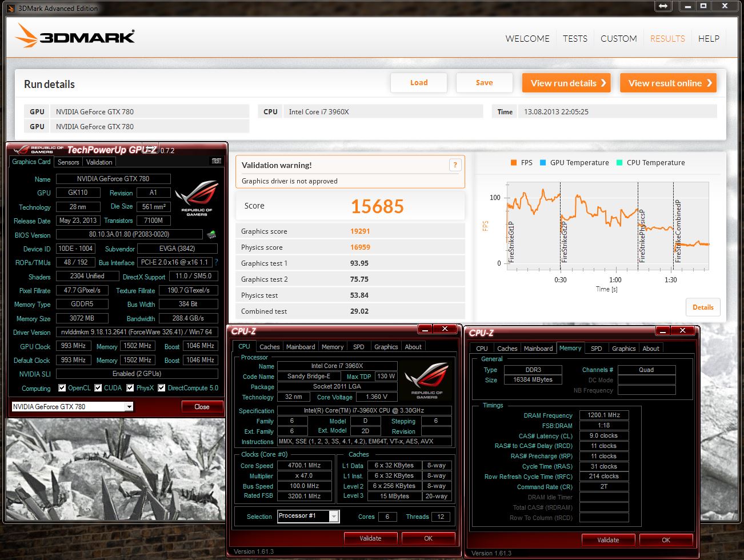Toggle the OpenCL checkbox
This screenshot has height=560, width=744.
(x=62, y=388)
